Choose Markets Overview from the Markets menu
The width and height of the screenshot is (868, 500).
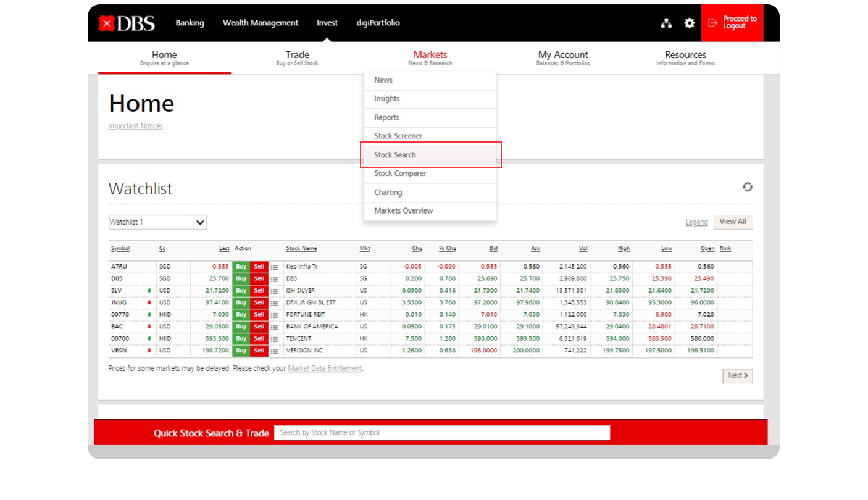pos(430,211)
